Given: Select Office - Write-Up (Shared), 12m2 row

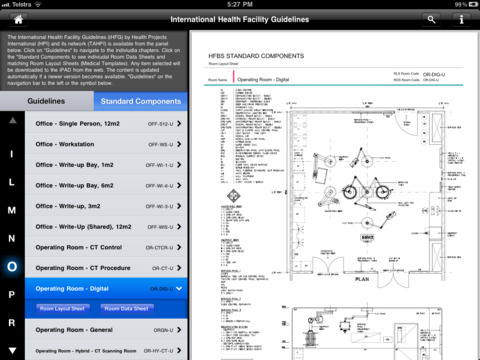Looking at the screenshot, I should pyautogui.click(x=106, y=227).
